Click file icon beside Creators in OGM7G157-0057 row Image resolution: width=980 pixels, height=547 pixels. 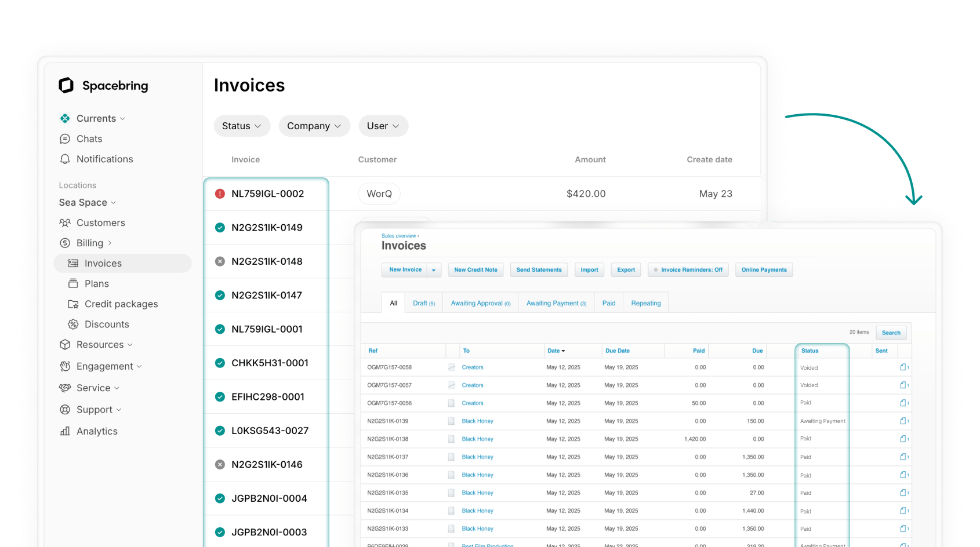point(451,385)
